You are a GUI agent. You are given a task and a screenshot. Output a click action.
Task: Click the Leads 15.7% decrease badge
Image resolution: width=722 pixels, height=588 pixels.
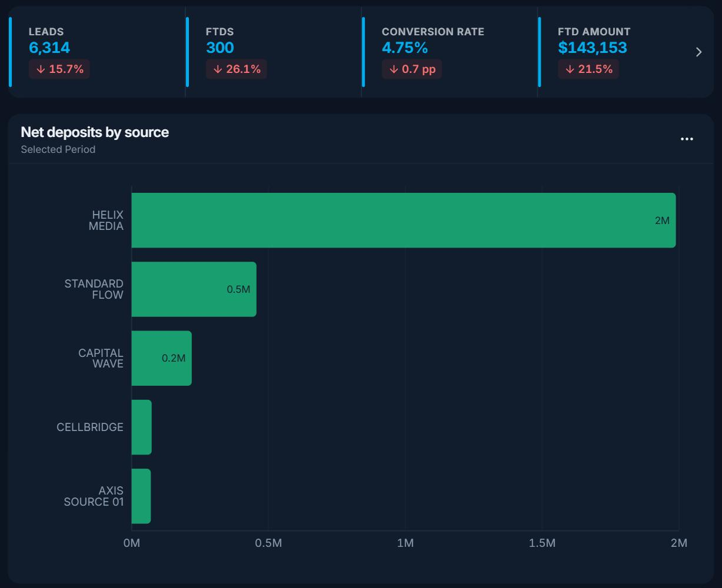coord(59,69)
